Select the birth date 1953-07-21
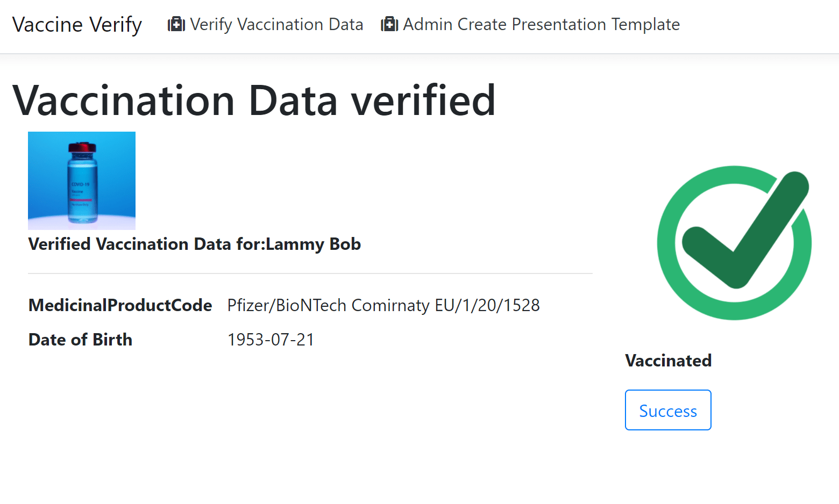This screenshot has height=504, width=839. [x=271, y=340]
